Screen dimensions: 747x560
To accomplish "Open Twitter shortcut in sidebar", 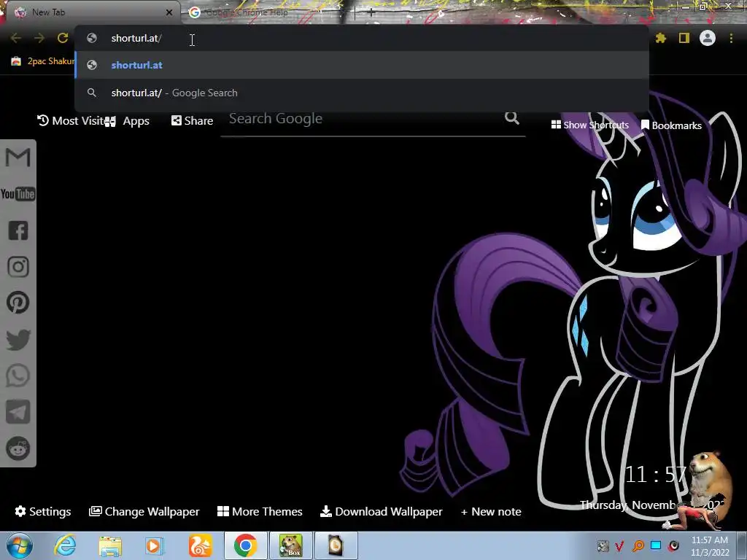I will pos(18,340).
